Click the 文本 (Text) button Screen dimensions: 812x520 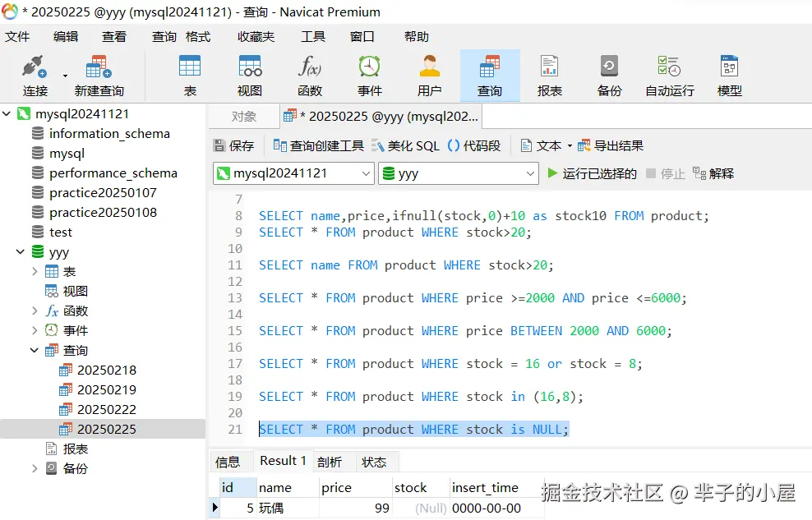coord(541,146)
